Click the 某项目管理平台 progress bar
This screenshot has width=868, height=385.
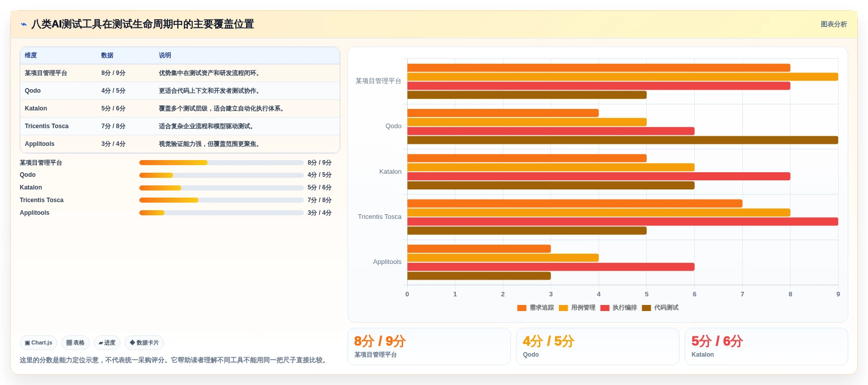pos(221,163)
